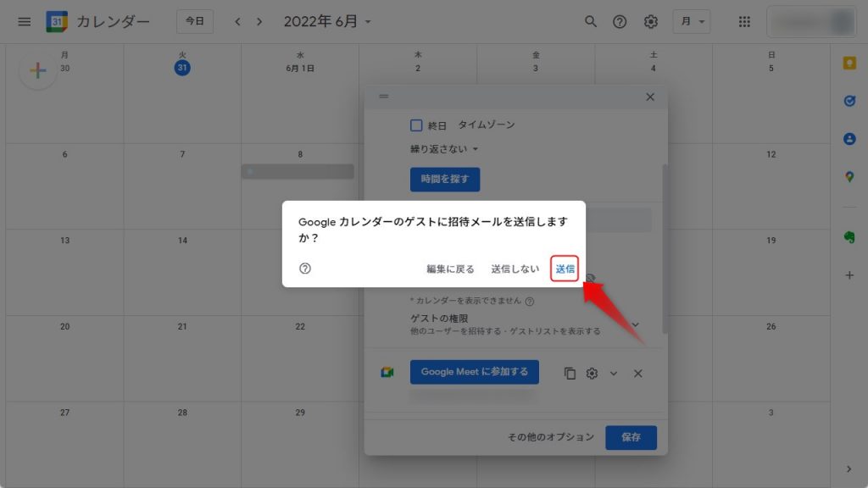The height and width of the screenshot is (488, 868).
Task: Open Google Maps in side panel
Action: click(x=849, y=177)
